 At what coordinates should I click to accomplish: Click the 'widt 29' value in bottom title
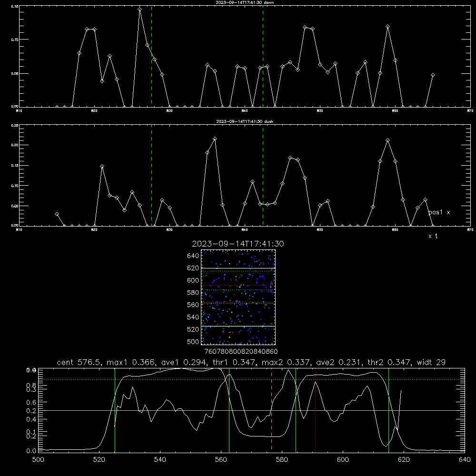pyautogui.click(x=431, y=362)
